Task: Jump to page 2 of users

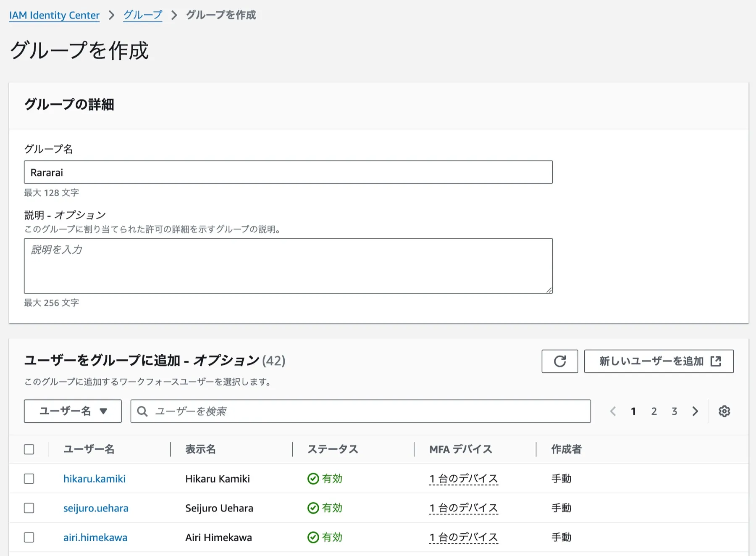Action: (654, 411)
